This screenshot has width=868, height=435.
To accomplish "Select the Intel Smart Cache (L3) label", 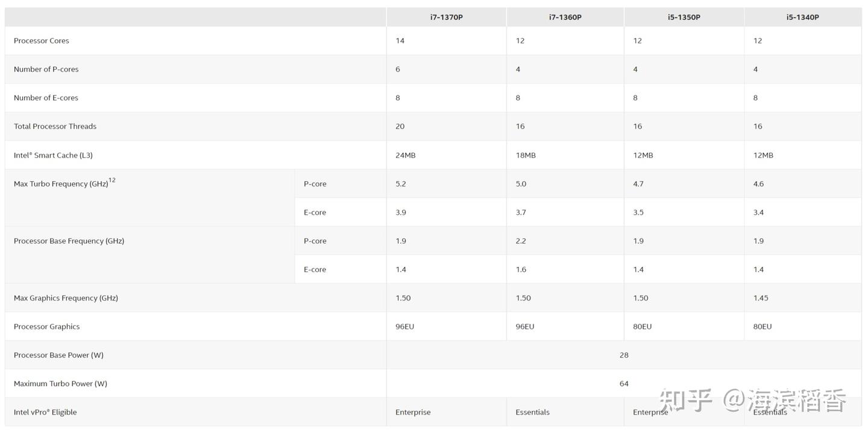I will pyautogui.click(x=53, y=156).
